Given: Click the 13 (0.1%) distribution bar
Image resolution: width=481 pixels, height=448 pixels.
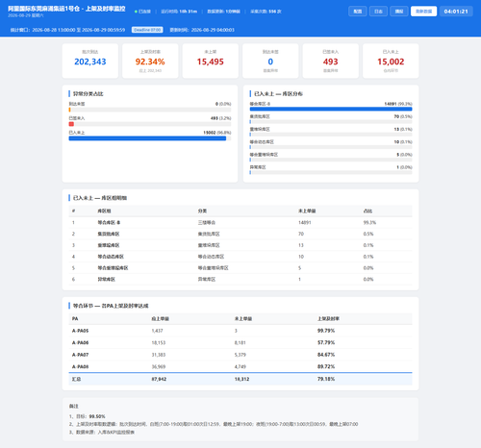Looking at the screenshot, I should point(331,135).
